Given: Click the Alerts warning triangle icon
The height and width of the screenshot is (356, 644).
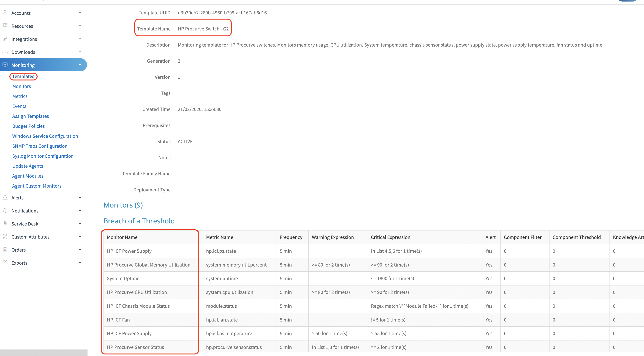Looking at the screenshot, I should [x=5, y=198].
